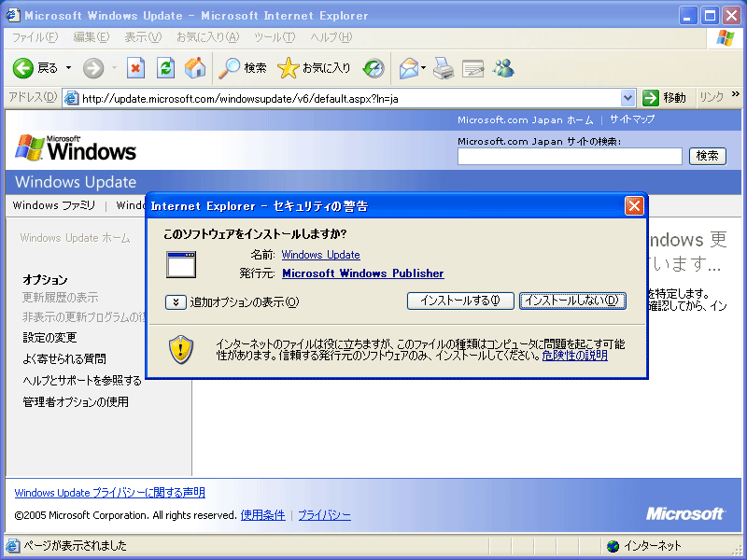The width and height of the screenshot is (747, 560).
Task: Open the プライバシー footer link
Action: (324, 515)
